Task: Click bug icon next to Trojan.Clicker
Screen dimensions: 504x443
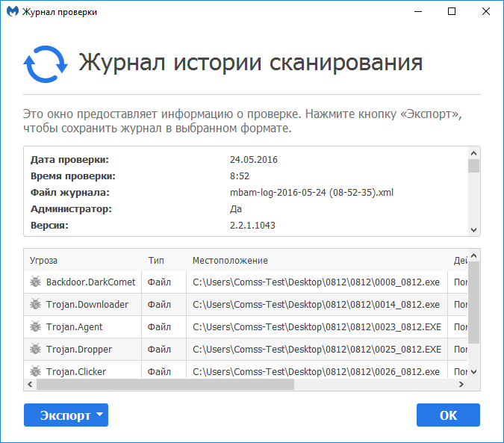Action: point(35,371)
